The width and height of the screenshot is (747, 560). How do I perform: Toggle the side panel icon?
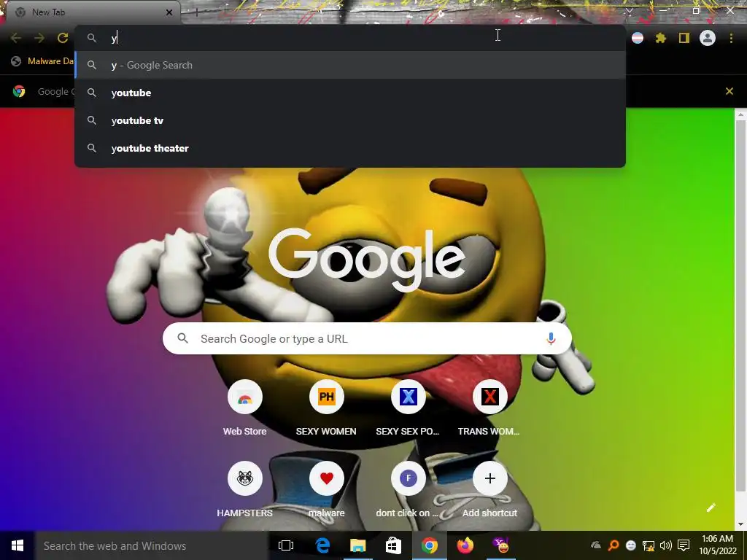click(x=684, y=38)
